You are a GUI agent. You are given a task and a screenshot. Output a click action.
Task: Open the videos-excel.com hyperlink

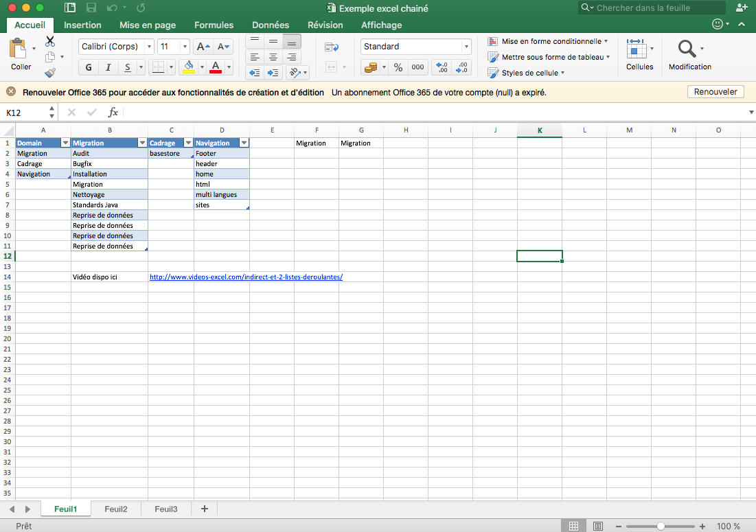(246, 277)
